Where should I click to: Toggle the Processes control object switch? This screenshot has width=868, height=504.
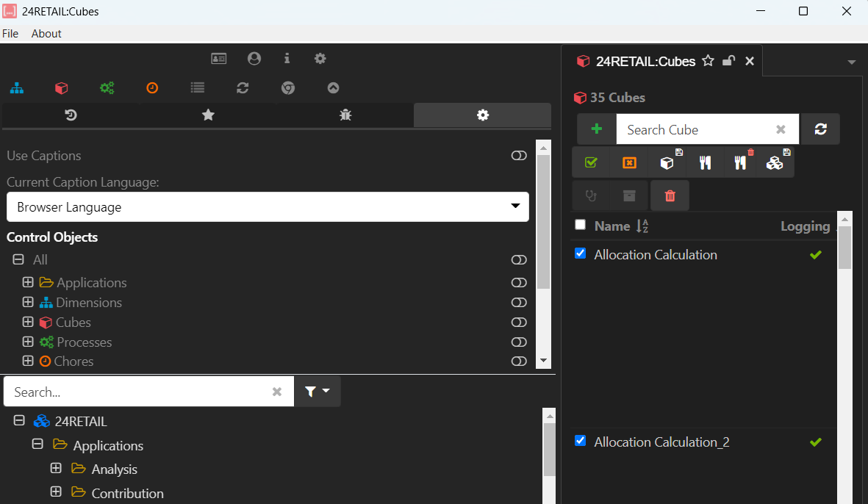pos(519,342)
